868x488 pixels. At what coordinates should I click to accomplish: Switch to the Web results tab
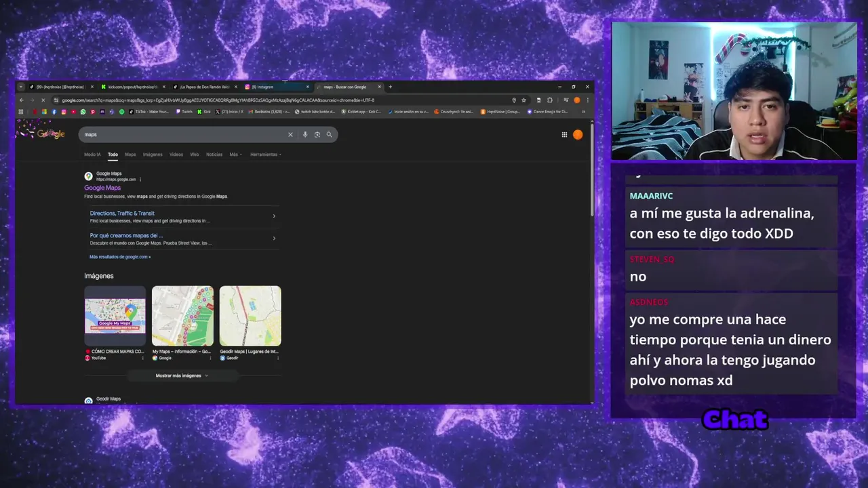coord(195,155)
